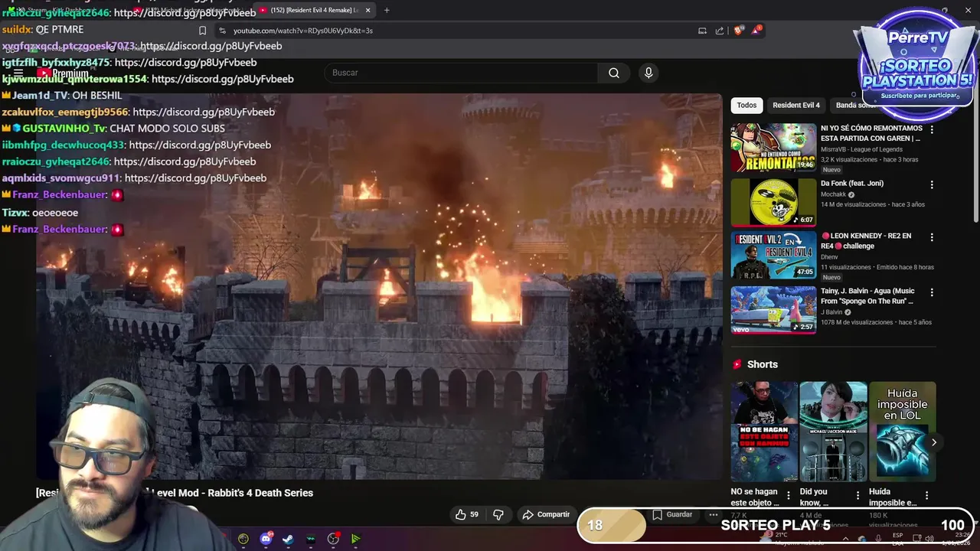980x551 pixels.
Task: Open the Brave Shields lion icon
Action: click(738, 31)
